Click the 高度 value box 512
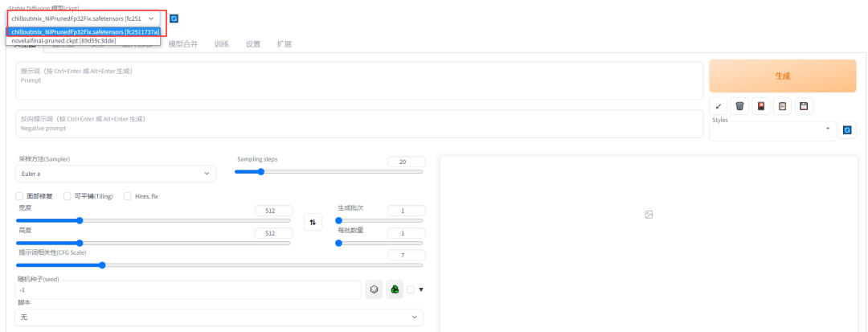 pos(273,233)
